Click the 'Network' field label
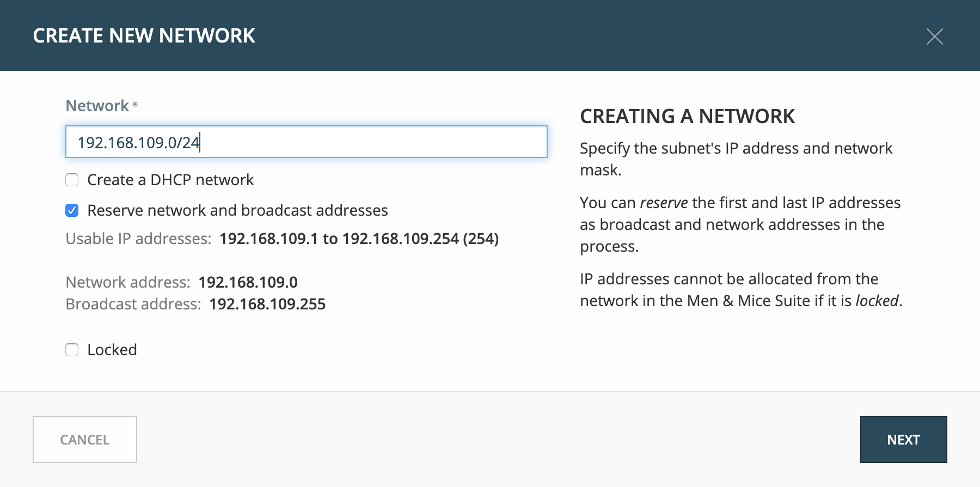The height and width of the screenshot is (487, 980). tap(97, 106)
